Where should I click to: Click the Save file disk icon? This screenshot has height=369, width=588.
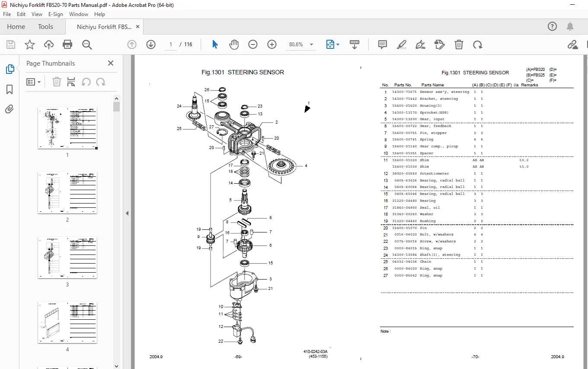(11, 45)
